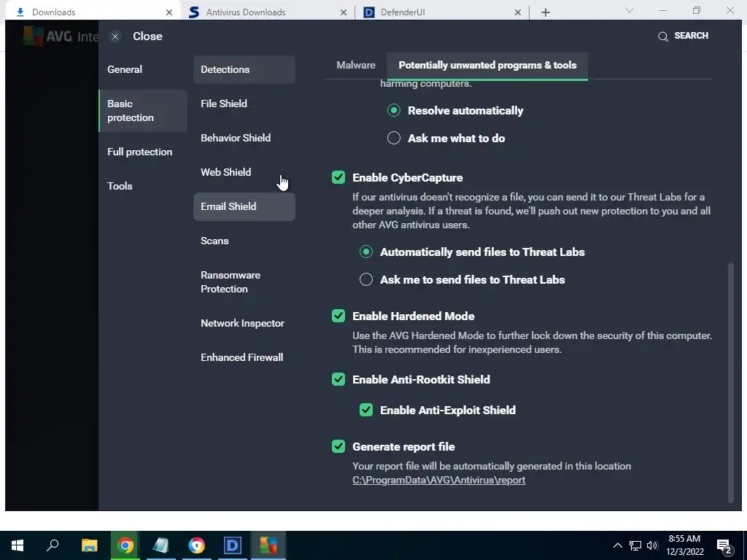Open Email Shield settings
Viewport: 747px width, 560px height.
(244, 206)
